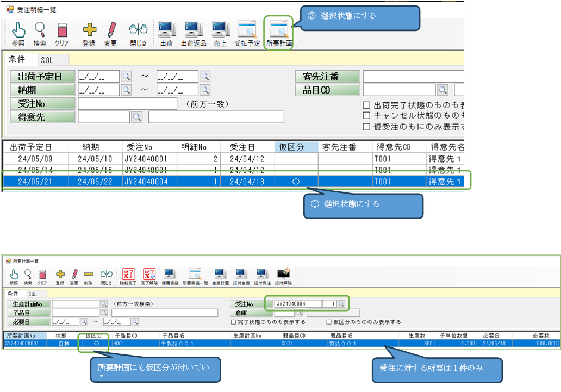This screenshot has width=561, height=392.
Task: Tick the キャンセル状態 display checkbox
Action: click(x=366, y=116)
